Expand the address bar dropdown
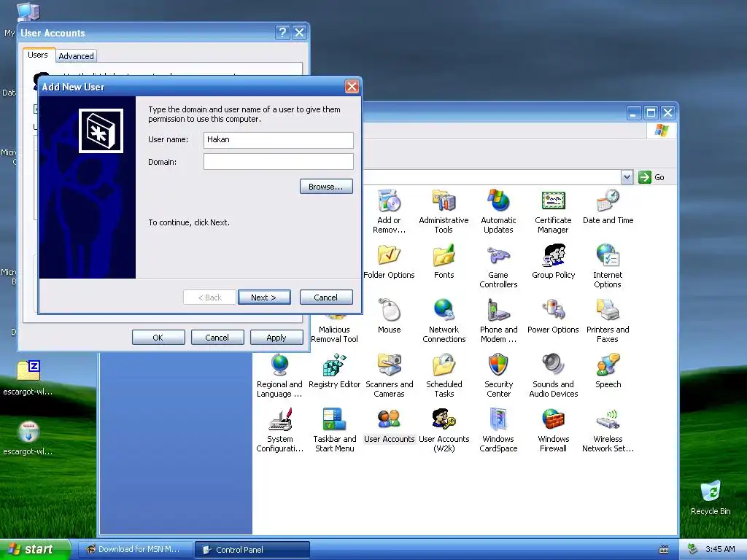This screenshot has height=560, width=747. tap(627, 177)
